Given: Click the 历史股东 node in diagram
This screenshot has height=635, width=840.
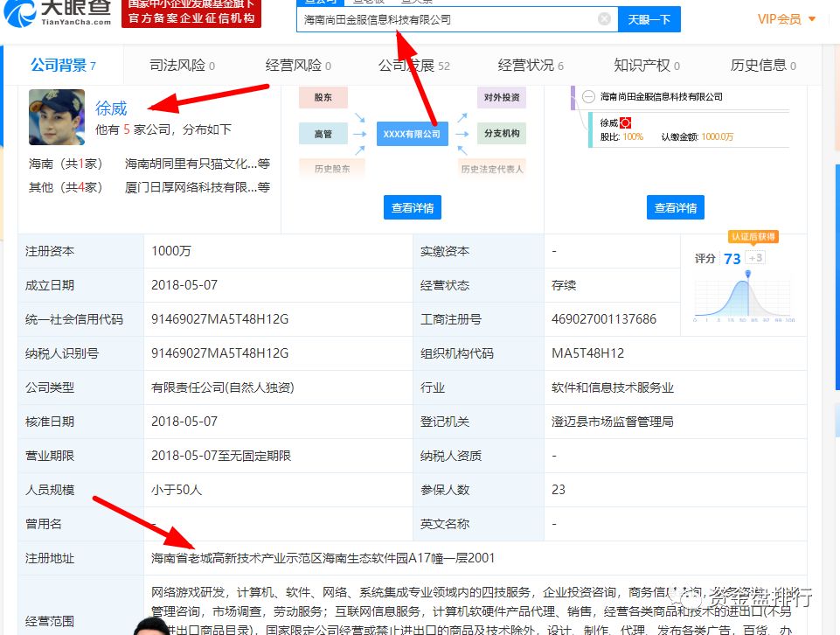Looking at the screenshot, I should tap(332, 169).
